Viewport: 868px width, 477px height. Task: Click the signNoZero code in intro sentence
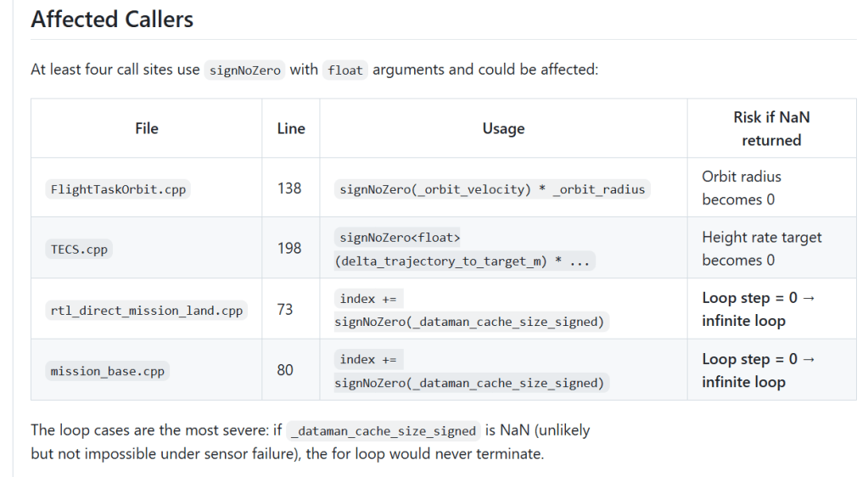pos(244,70)
